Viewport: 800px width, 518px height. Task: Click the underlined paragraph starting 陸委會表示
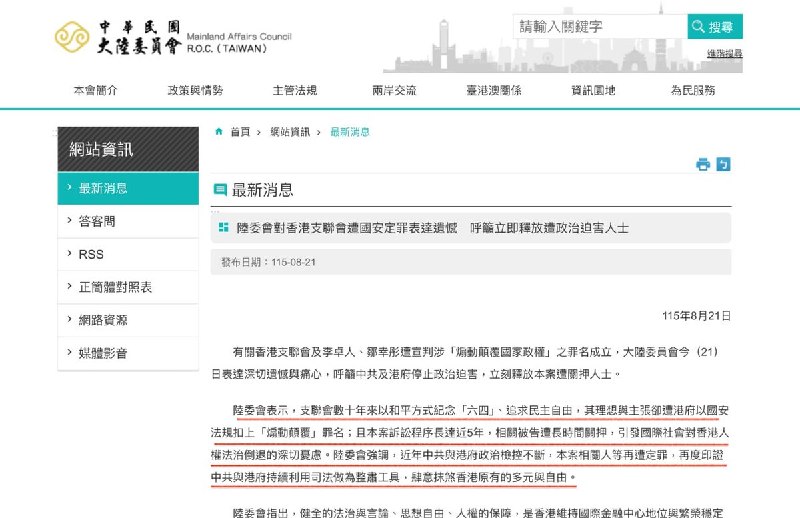(470, 444)
